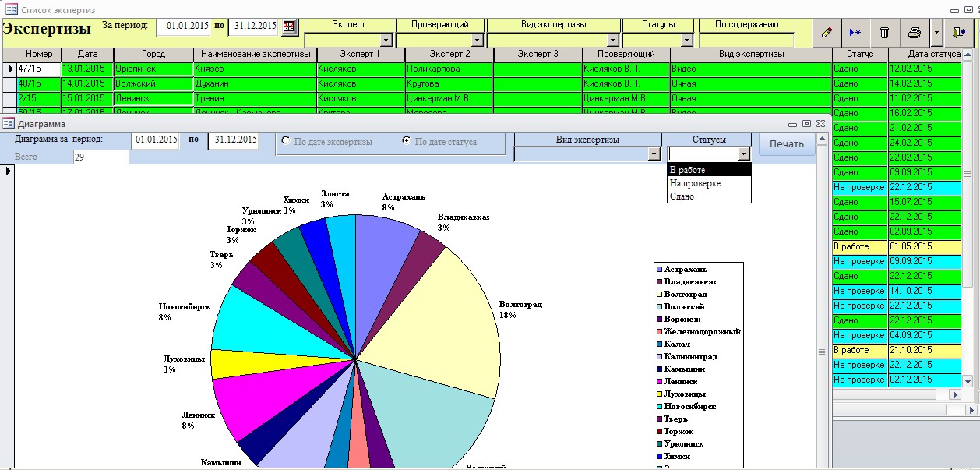Click the Калининград legend entry text

(691, 356)
